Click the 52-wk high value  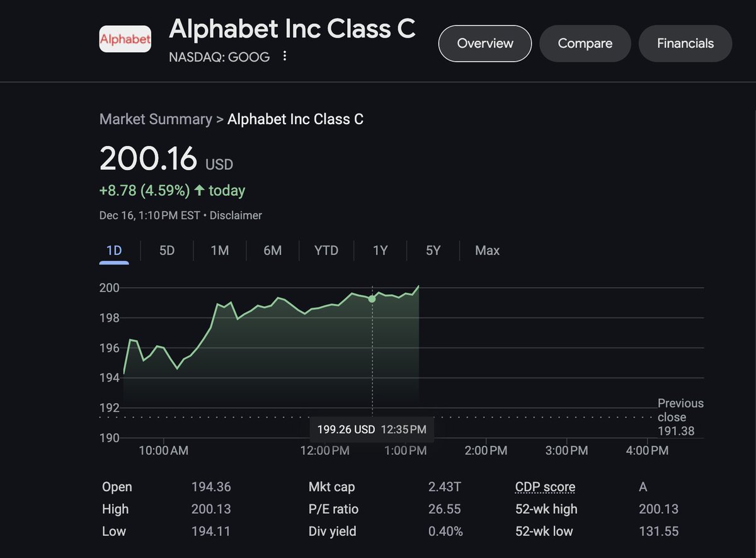pyautogui.click(x=658, y=509)
